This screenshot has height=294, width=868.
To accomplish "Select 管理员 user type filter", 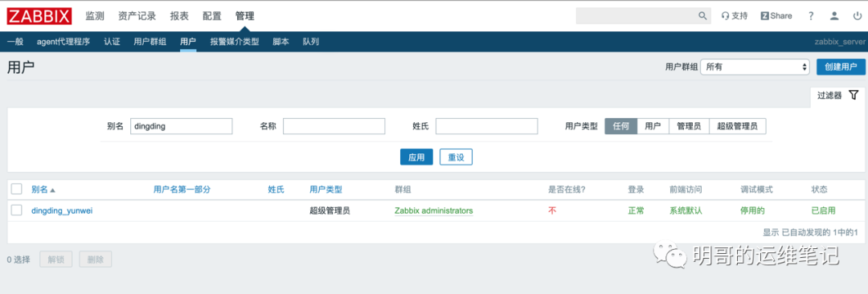I will 689,126.
